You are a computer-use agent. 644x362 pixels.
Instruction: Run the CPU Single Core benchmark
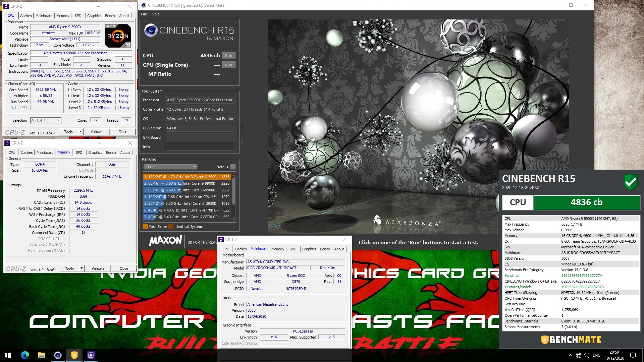(228, 65)
